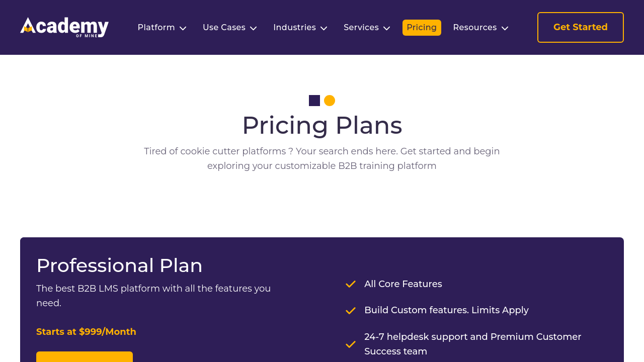
Task: Click the yellow button under Professional Plan
Action: click(x=85, y=356)
